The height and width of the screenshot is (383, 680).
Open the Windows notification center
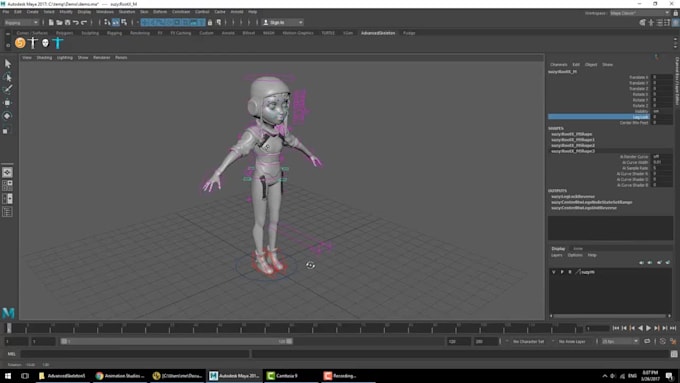(x=670, y=376)
